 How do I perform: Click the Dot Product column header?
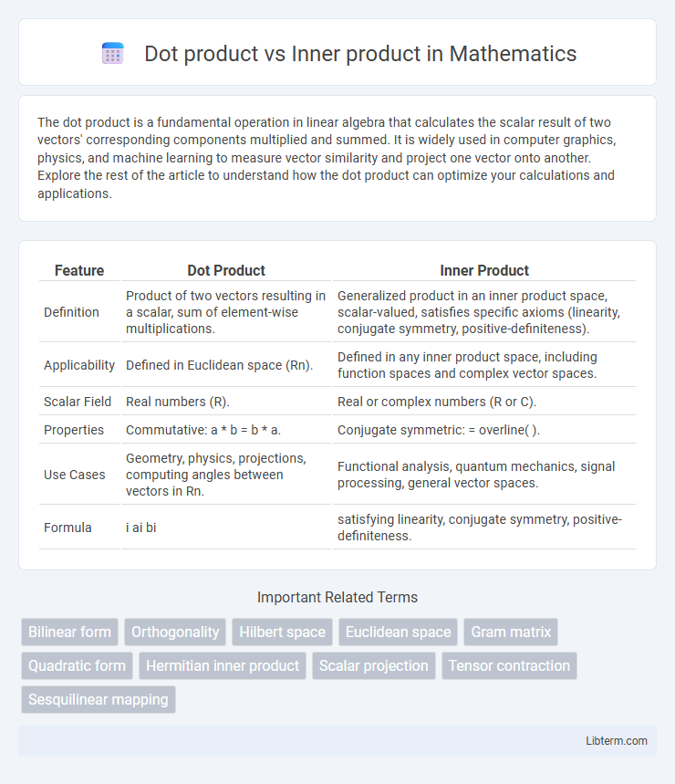[226, 270]
